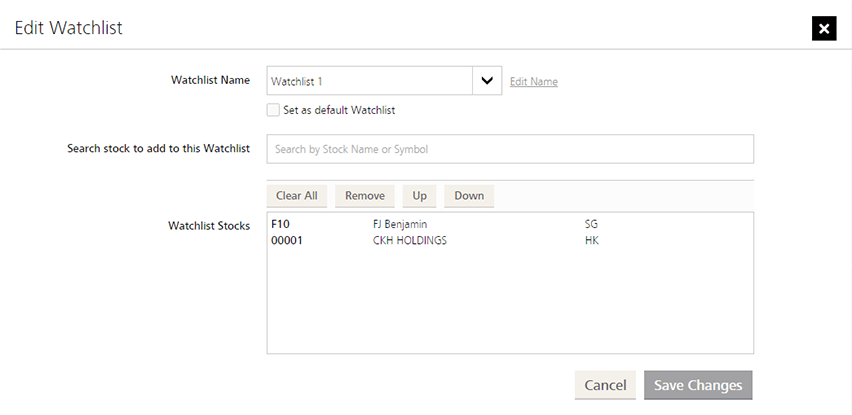Open the Watchlist Name dropdown arrow
852x415 pixels.
[486, 81]
